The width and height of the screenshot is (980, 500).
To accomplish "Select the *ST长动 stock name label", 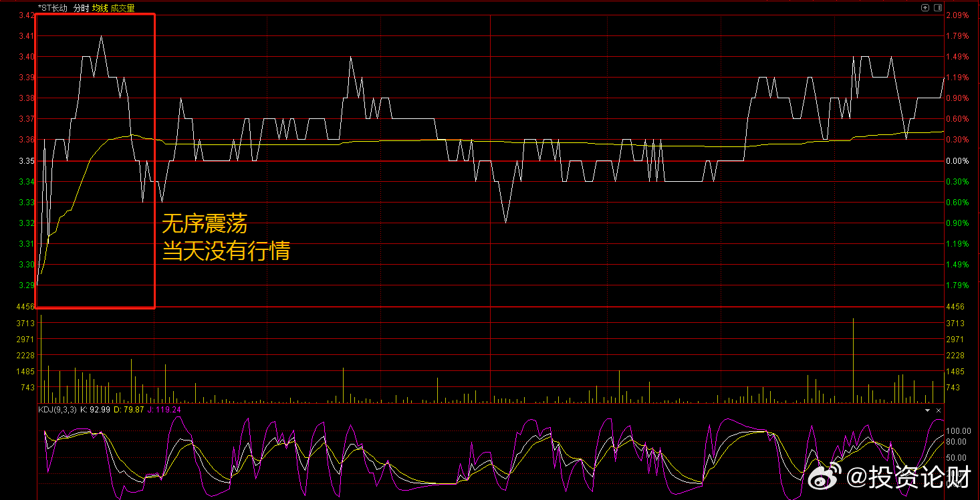I will pyautogui.click(x=53, y=8).
